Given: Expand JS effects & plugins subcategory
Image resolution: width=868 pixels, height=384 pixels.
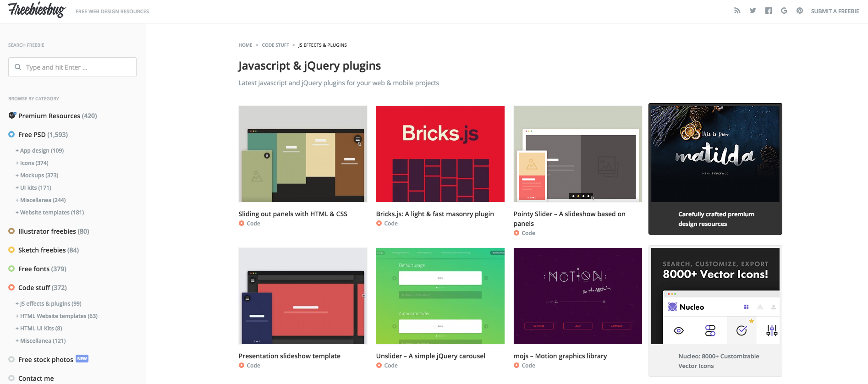Looking at the screenshot, I should 49,303.
